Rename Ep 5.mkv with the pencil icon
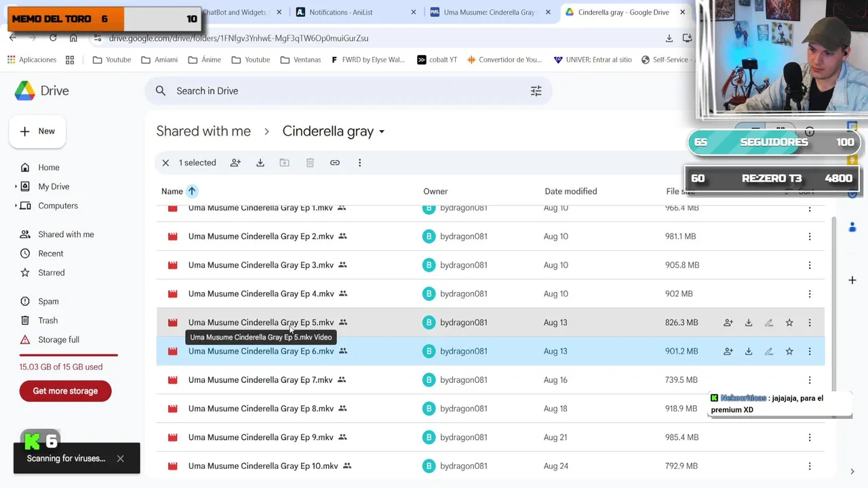868x488 pixels. (x=769, y=323)
